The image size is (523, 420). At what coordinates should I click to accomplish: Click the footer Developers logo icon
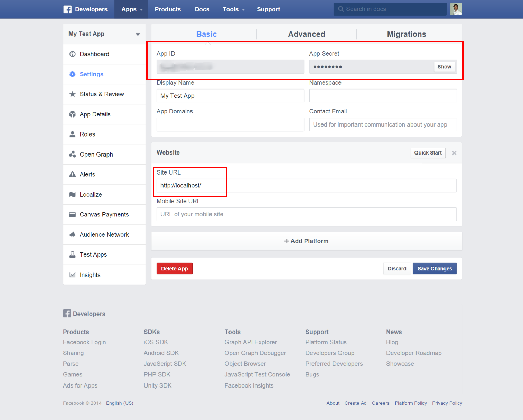[x=67, y=314]
